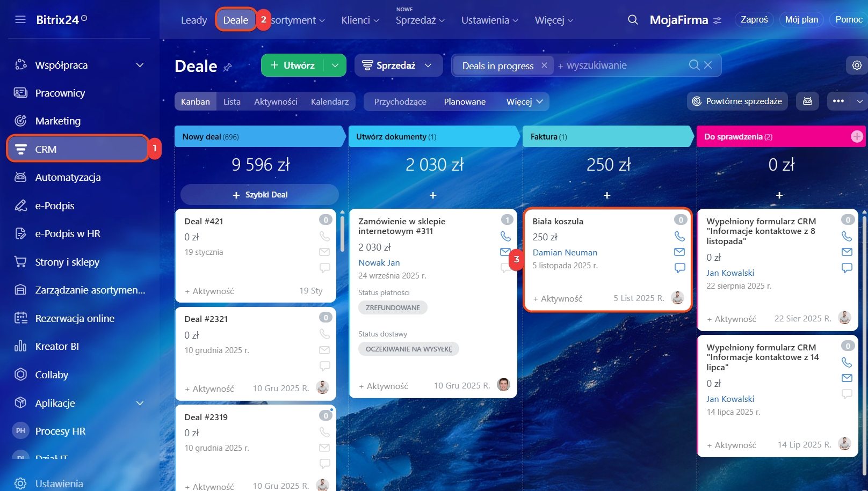This screenshot has width=868, height=491.
Task: Expand the arrow next to three-dots button
Action: click(859, 101)
